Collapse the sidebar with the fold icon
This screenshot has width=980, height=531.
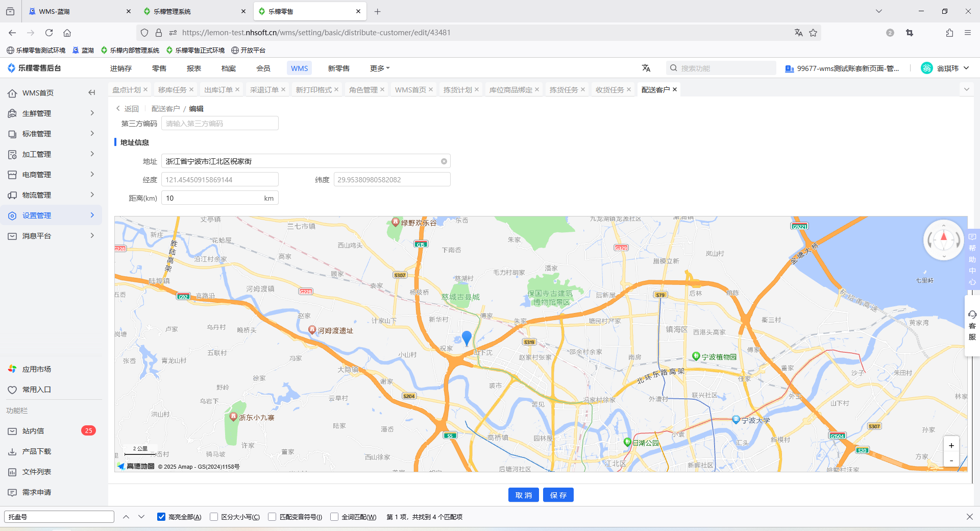[92, 92]
